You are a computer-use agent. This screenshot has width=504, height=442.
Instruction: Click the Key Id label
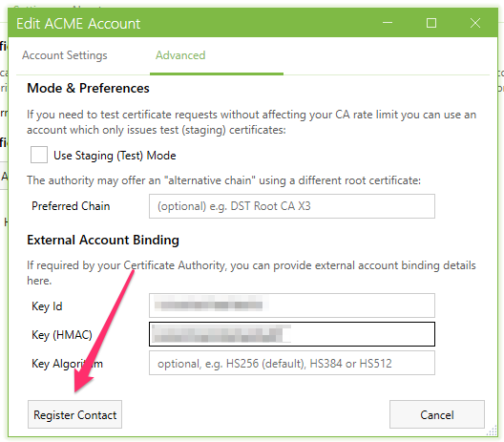47,306
